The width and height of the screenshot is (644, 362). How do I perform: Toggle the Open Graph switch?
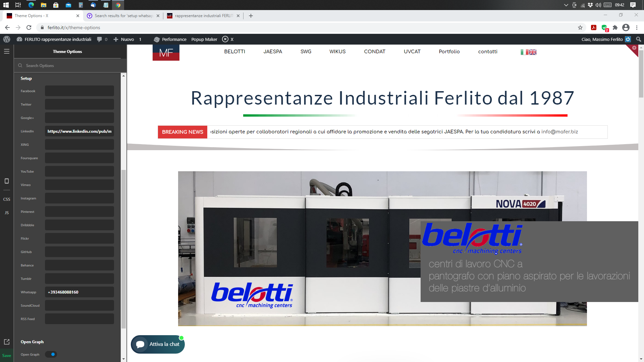51,354
